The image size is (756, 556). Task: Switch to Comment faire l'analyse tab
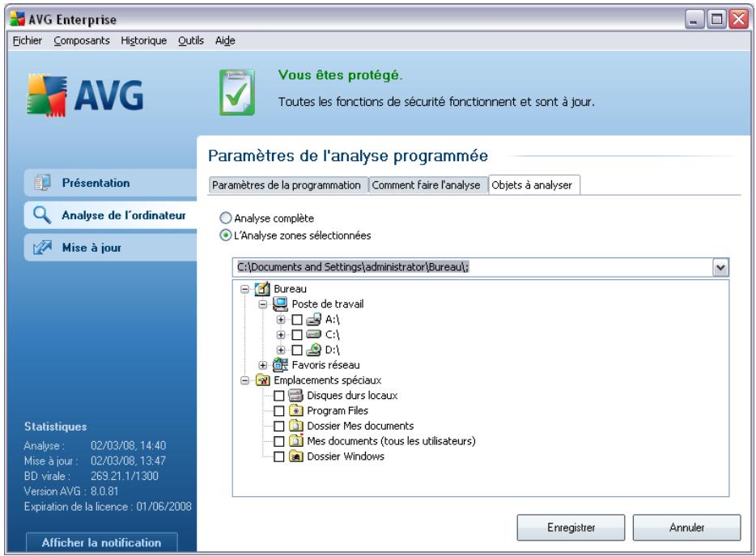(427, 185)
